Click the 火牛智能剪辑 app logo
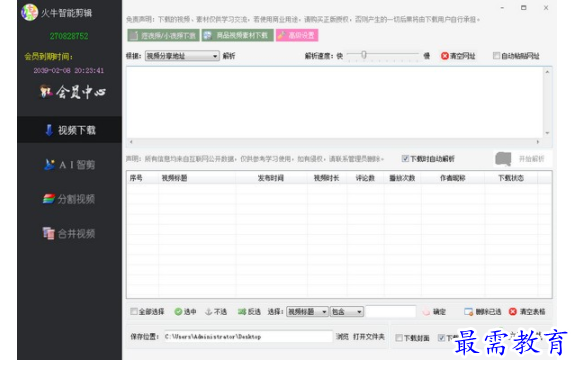576x374 pixels. 29,12
